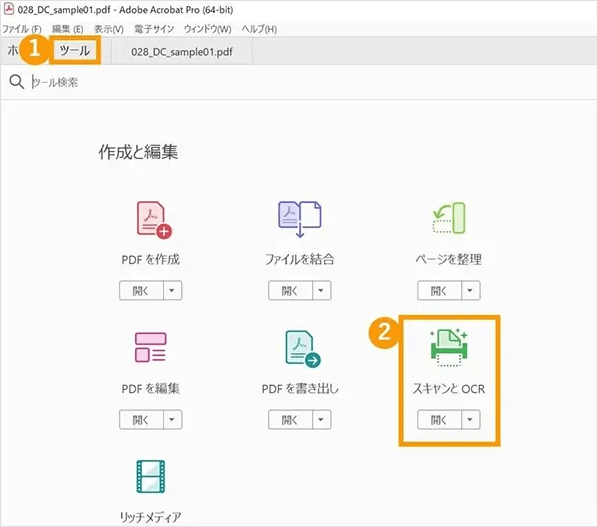
Task: Click the スキャンとOCR scanner icon
Action: coord(449,347)
